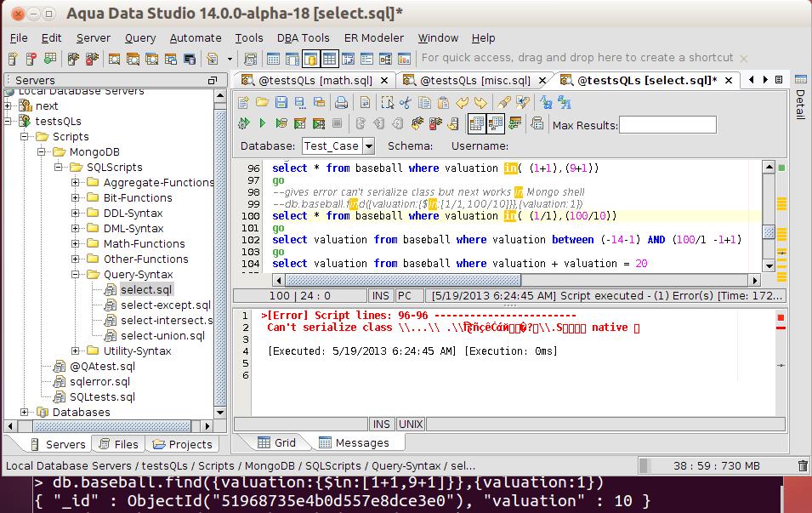Click the Execute (green play) icon
This screenshot has height=513, width=812.
pos(263,124)
